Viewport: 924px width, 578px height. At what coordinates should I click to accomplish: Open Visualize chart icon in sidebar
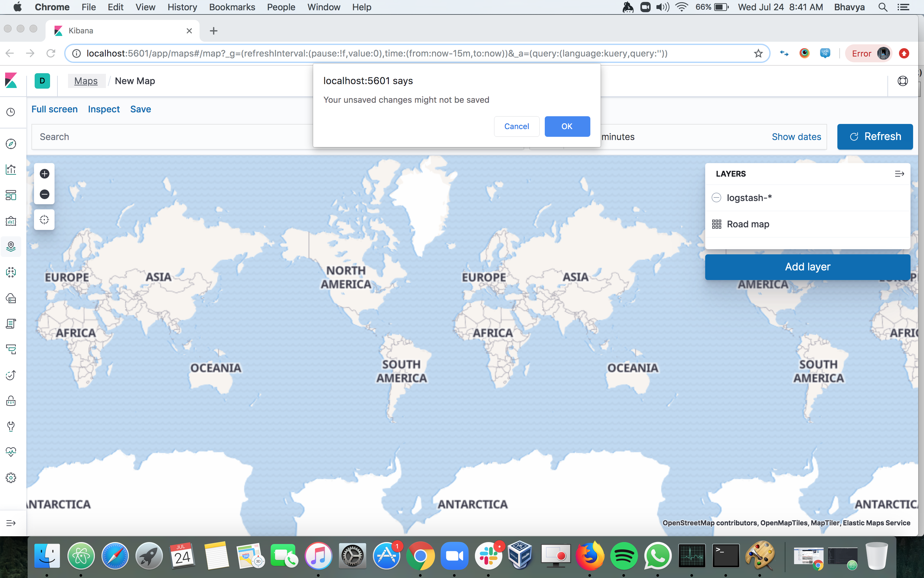coord(11,169)
